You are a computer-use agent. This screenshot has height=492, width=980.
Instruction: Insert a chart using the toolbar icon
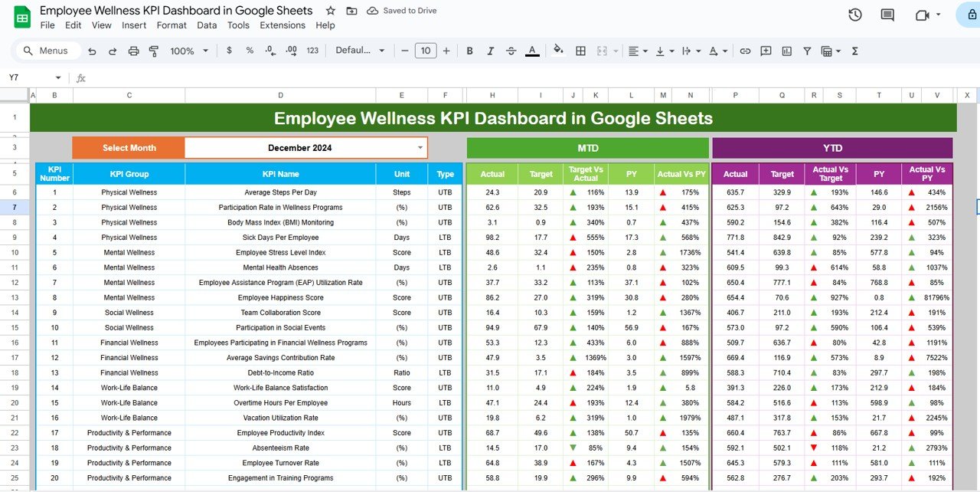coord(786,51)
